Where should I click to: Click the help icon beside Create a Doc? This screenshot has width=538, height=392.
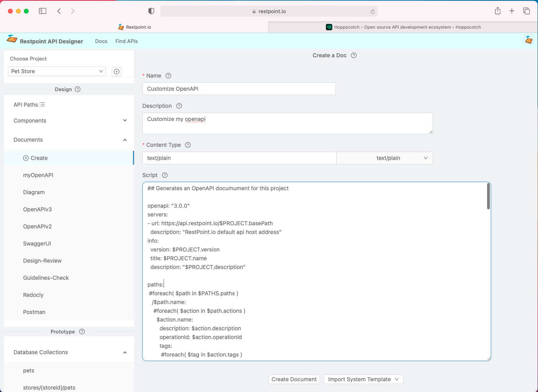pyautogui.click(x=354, y=55)
